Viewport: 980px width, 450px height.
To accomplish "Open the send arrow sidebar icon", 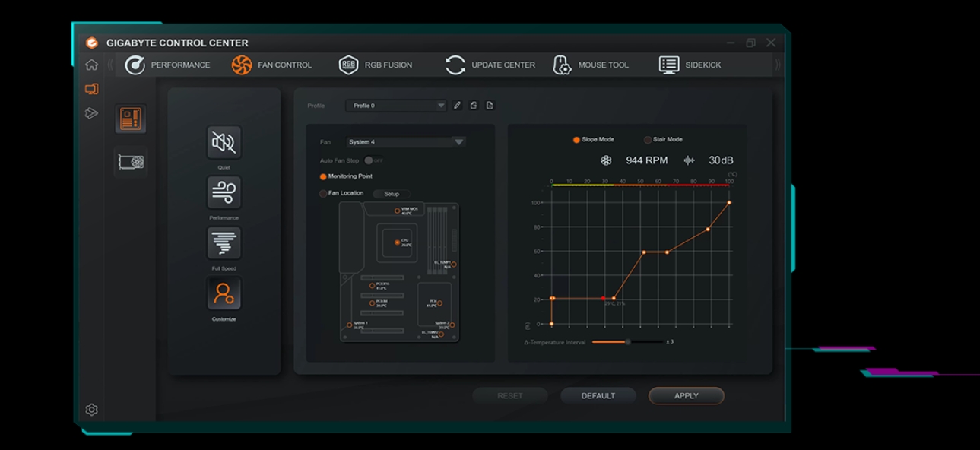I will pos(91,113).
